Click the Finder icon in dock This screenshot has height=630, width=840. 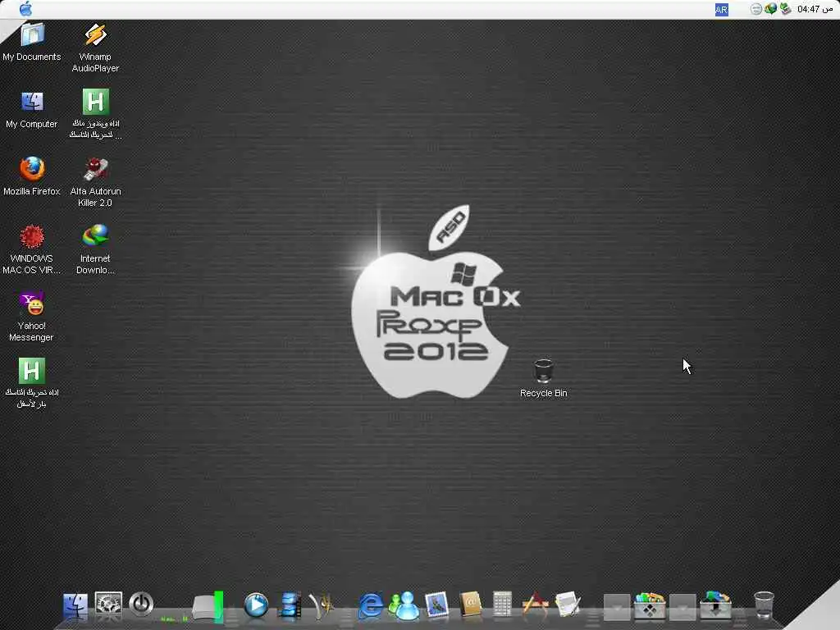pyautogui.click(x=75, y=606)
